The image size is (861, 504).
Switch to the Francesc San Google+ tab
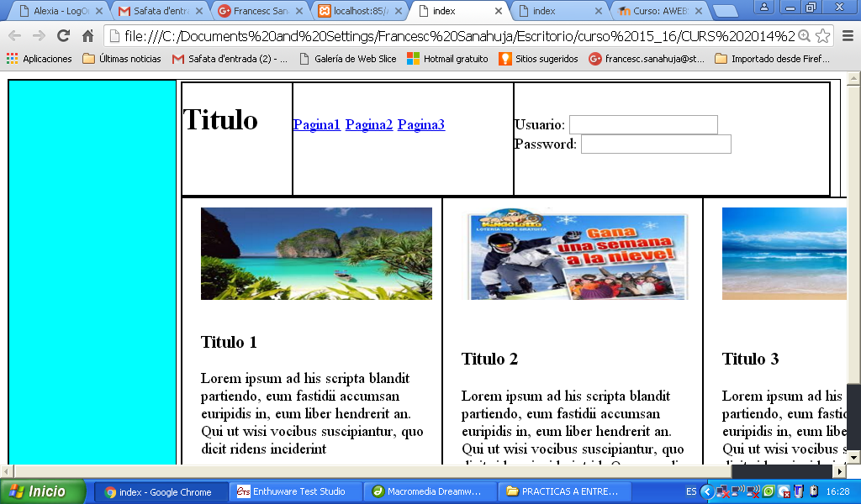(259, 11)
